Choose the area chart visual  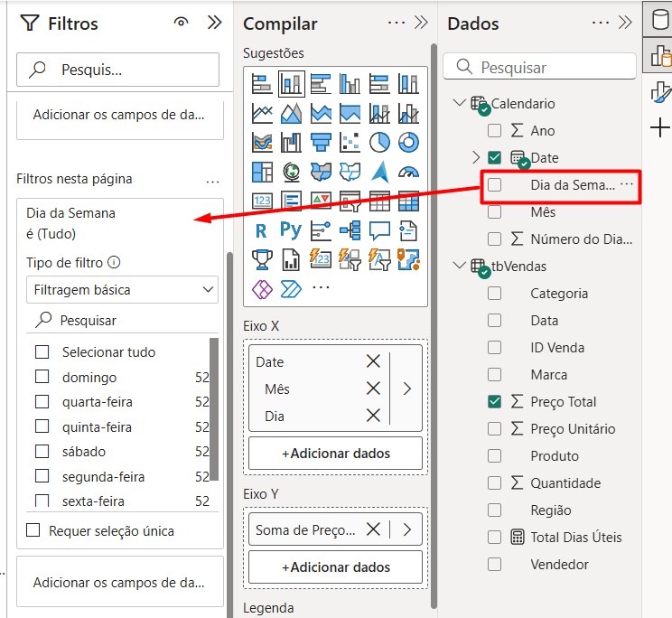coord(292,113)
